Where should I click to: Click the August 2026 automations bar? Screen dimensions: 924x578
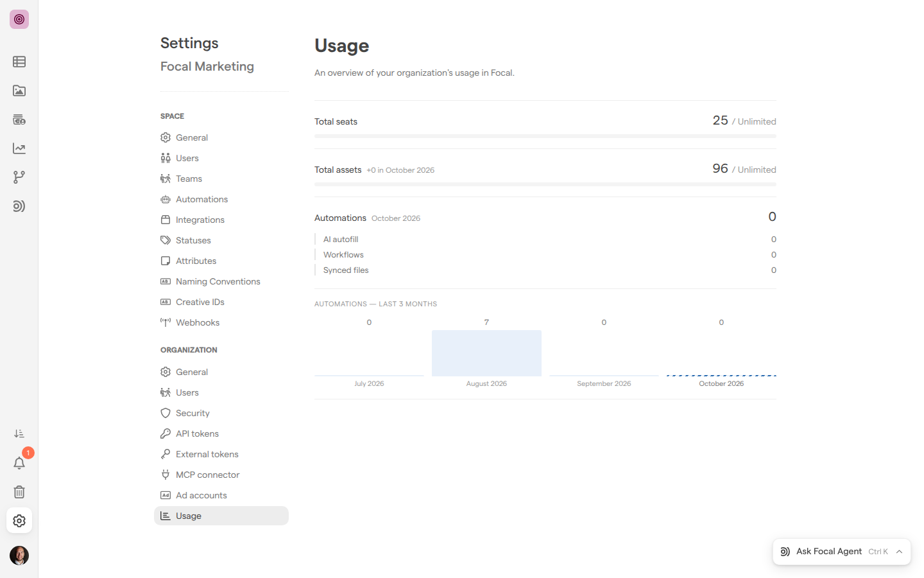point(486,353)
